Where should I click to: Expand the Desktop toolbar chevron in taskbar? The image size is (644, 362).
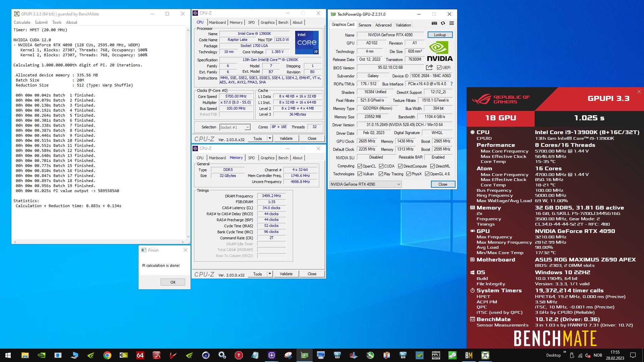(565, 352)
